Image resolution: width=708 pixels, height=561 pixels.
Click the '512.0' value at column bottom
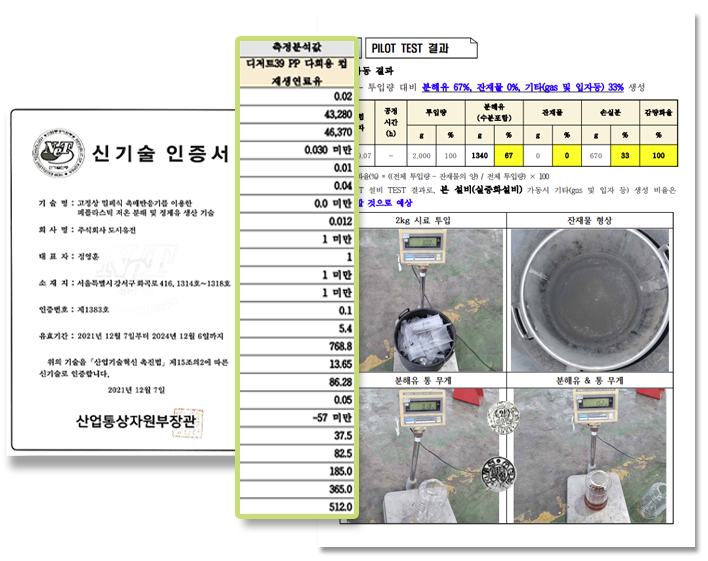297,507
